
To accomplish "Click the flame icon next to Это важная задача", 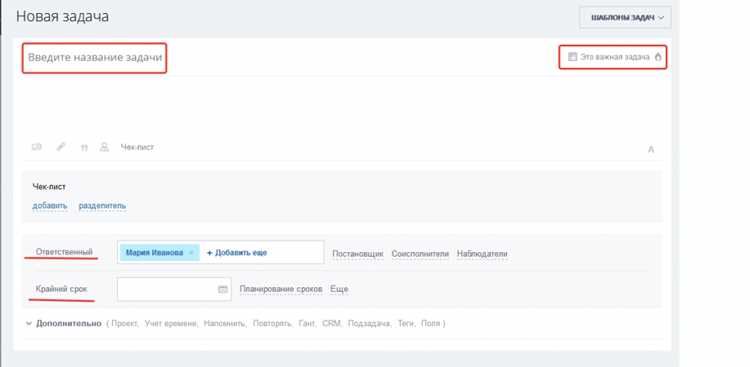I will [x=658, y=57].
